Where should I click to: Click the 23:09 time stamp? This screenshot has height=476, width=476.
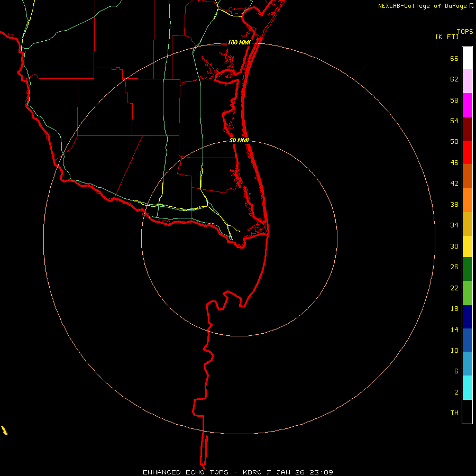pyautogui.click(x=321, y=472)
